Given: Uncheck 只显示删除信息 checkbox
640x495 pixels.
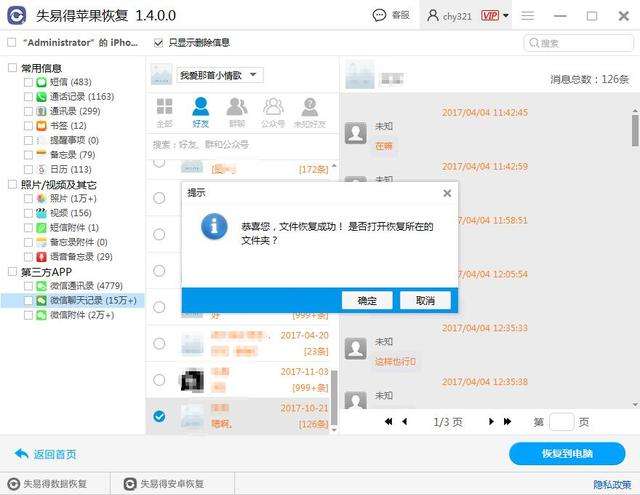Looking at the screenshot, I should [x=158, y=42].
